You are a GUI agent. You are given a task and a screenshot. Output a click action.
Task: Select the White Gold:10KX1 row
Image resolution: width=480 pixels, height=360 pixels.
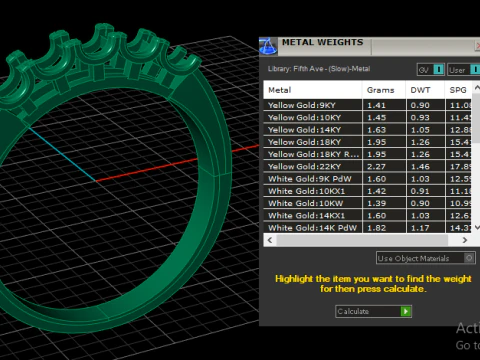pyautogui.click(x=367, y=191)
